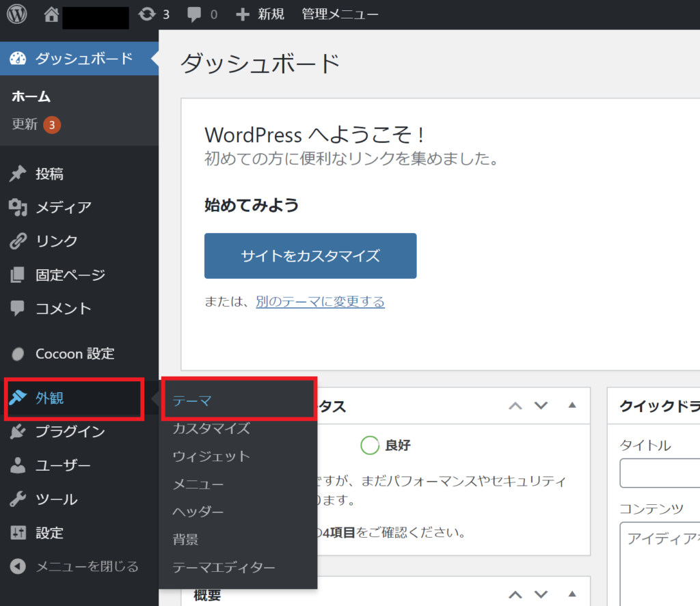Screen dimensions: 700x606
Task: Open the ツール menu
Action: click(x=79, y=499)
